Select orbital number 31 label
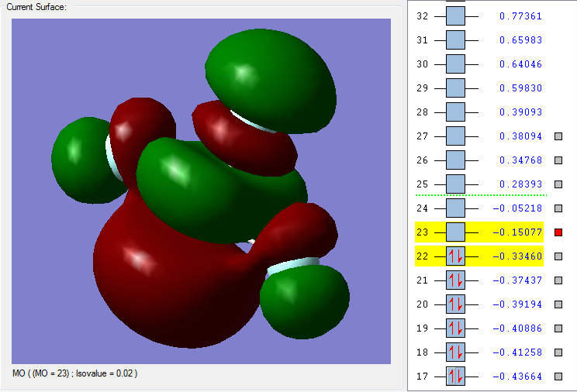 click(423, 40)
